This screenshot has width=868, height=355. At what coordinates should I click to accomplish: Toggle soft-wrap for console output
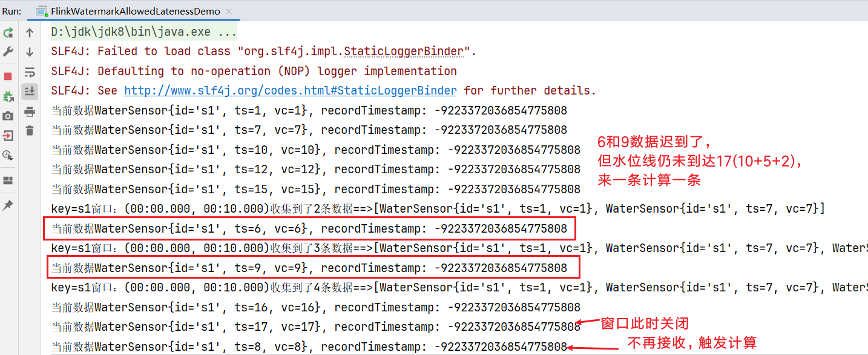(x=29, y=73)
